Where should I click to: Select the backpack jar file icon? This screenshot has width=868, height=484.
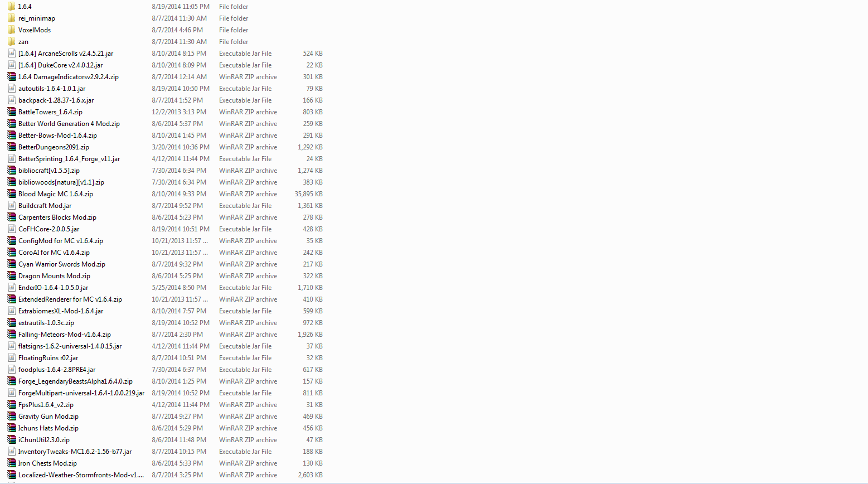pos(11,100)
